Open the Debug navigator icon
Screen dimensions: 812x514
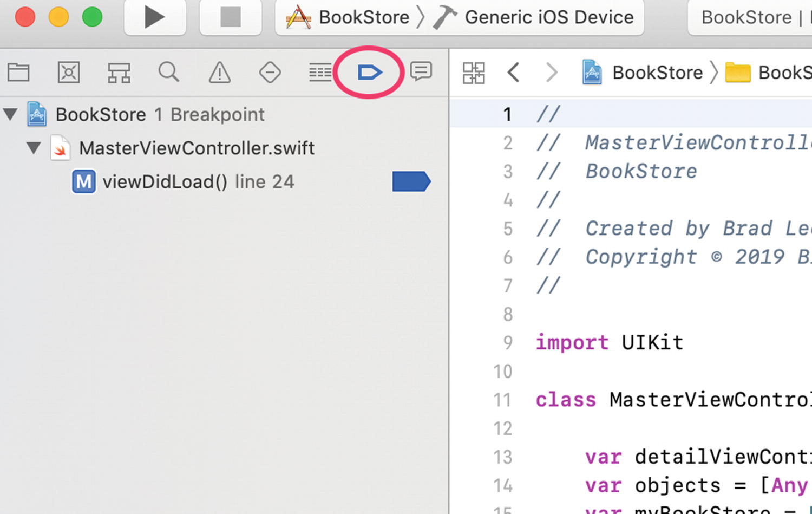[x=320, y=72]
